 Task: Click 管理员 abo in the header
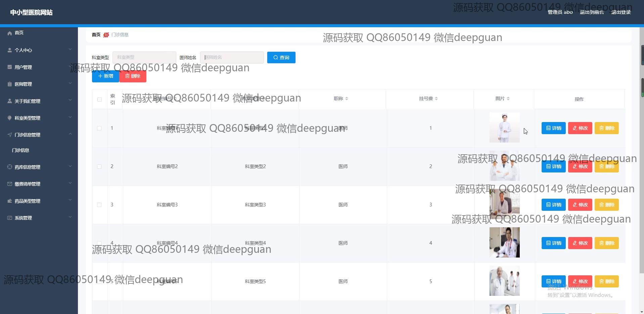pos(560,12)
